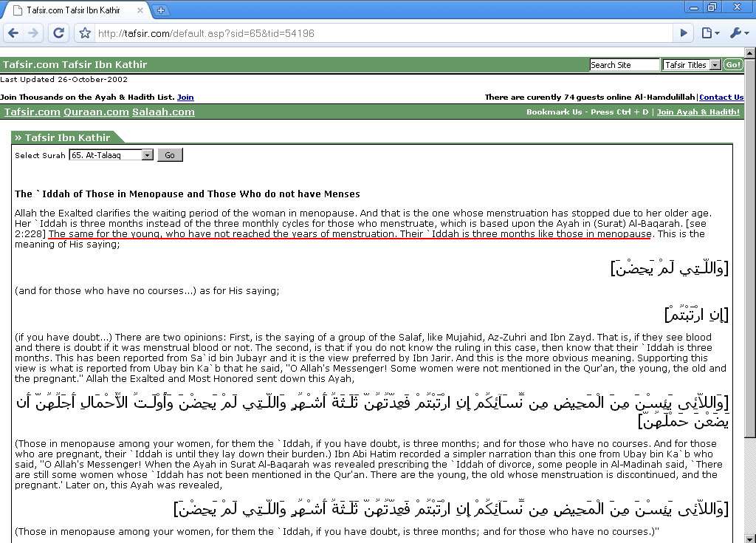The width and height of the screenshot is (756, 543).
Task: Click the green Go! search button
Action: pyautogui.click(x=733, y=65)
